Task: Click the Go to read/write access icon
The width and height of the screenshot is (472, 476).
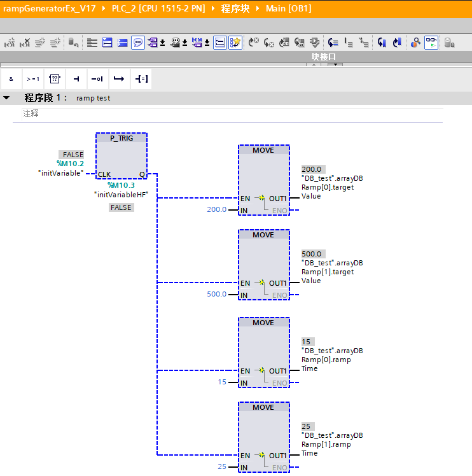Action: (x=333, y=43)
